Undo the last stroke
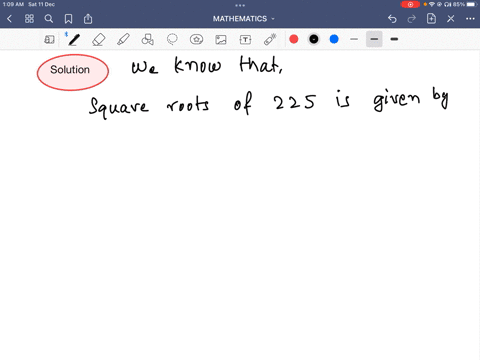Image resolution: width=480 pixels, height=360 pixels. point(392,19)
